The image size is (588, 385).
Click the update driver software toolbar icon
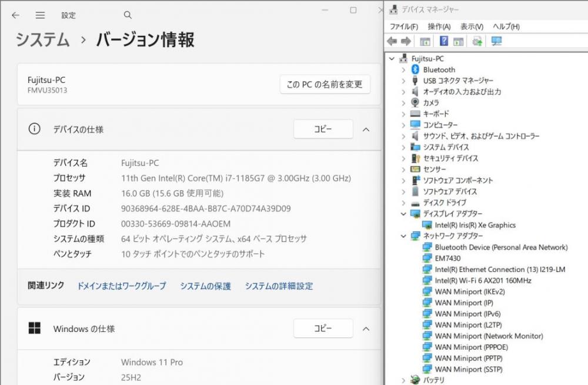click(x=477, y=41)
